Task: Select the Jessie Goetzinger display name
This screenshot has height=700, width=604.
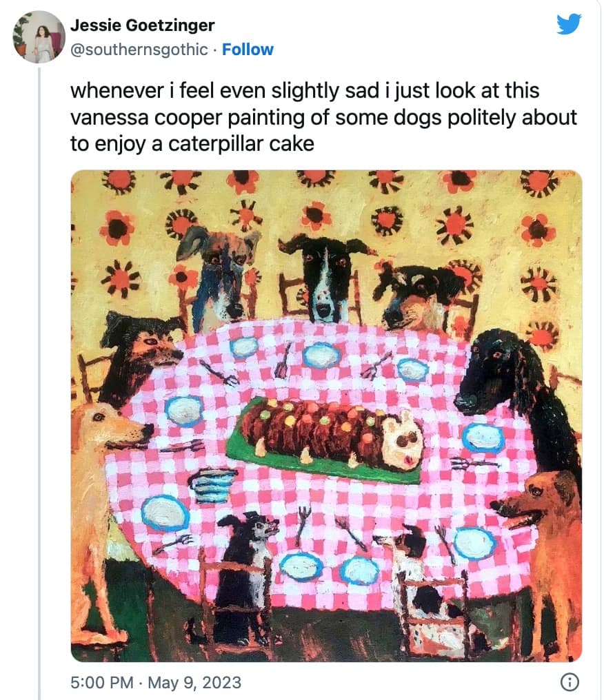Action: point(143,25)
